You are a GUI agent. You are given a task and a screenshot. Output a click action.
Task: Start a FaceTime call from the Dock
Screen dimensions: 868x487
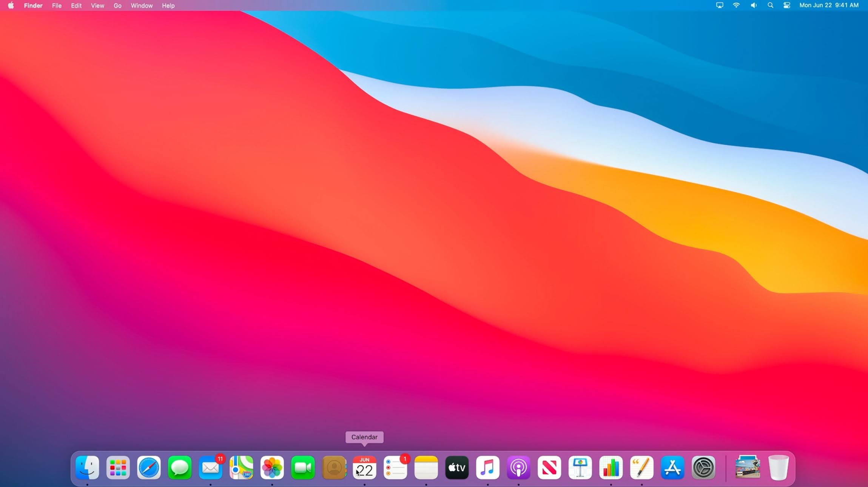point(303,468)
